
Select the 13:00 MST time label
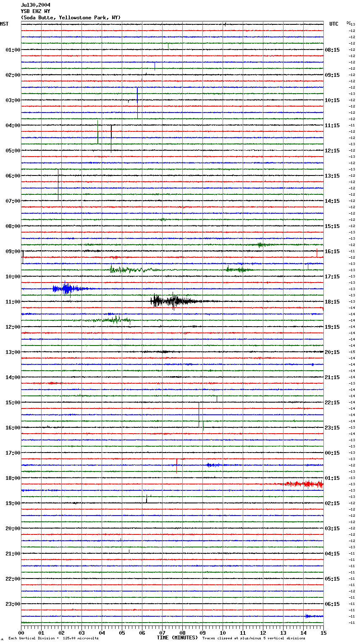(x=13, y=352)
